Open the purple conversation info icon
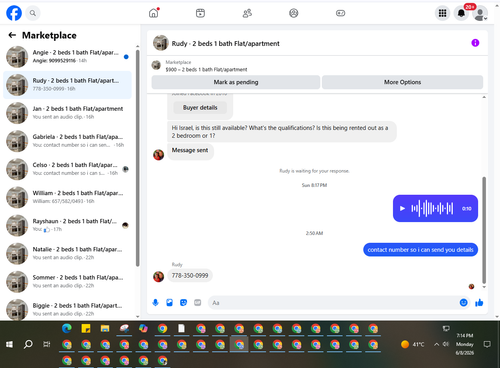Screen dimensions: 500x368 [x=475, y=43]
